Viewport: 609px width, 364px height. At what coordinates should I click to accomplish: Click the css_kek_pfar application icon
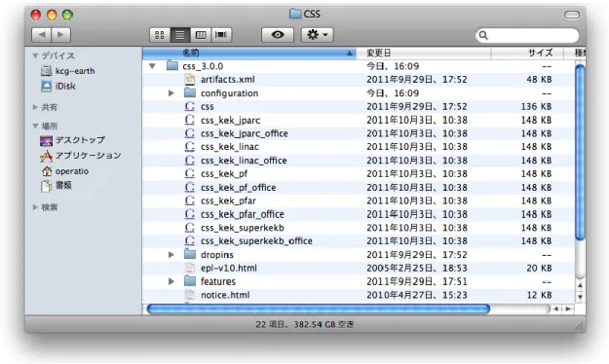click(x=190, y=200)
